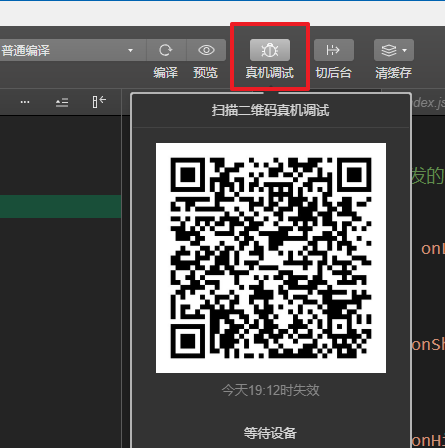The width and height of the screenshot is (445, 448).
Task: Click the 真机调试 label
Action: coord(270,73)
